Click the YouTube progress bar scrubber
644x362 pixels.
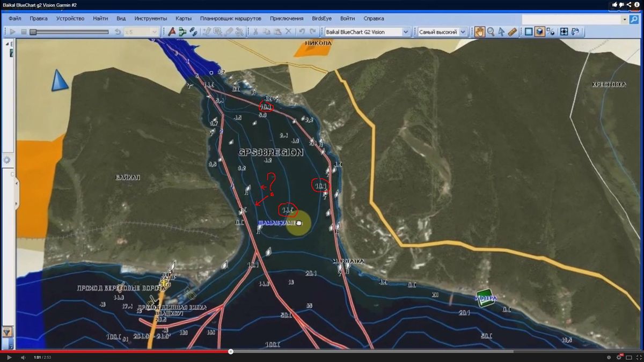(x=231, y=352)
